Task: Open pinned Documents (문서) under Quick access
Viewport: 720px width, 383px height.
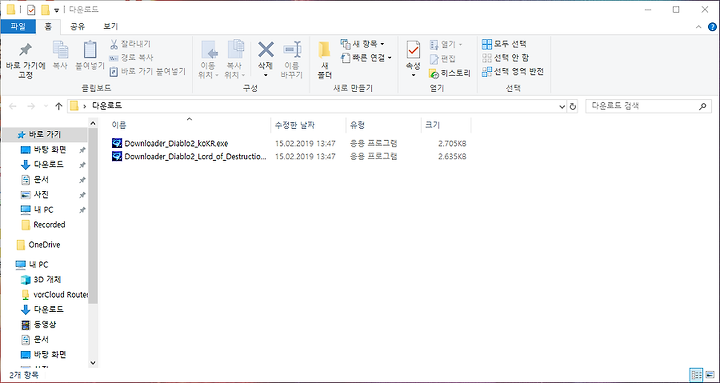Action: [41, 180]
